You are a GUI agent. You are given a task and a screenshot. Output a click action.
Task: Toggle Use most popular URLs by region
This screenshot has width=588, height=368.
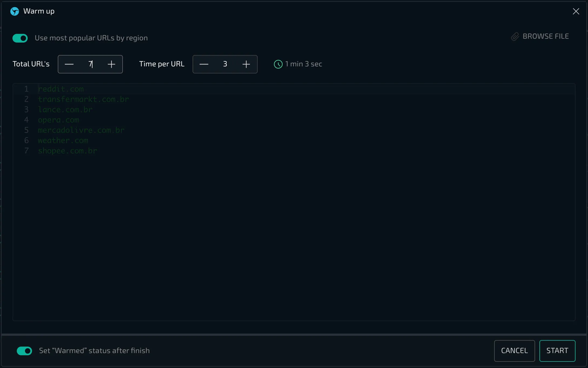20,38
